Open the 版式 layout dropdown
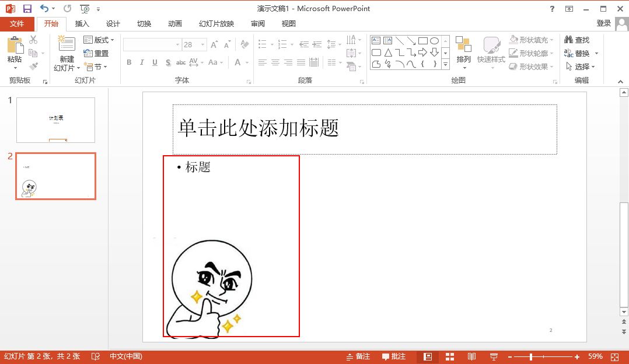 (x=99, y=40)
